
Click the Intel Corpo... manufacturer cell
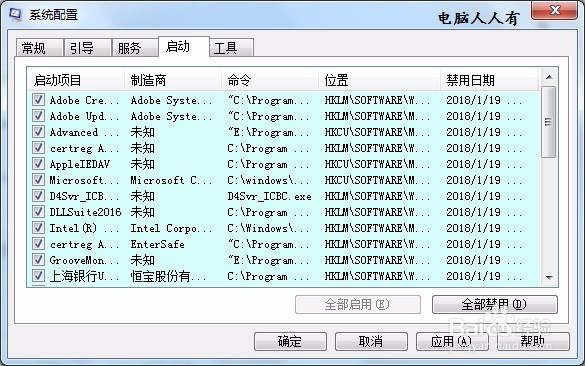tap(171, 228)
